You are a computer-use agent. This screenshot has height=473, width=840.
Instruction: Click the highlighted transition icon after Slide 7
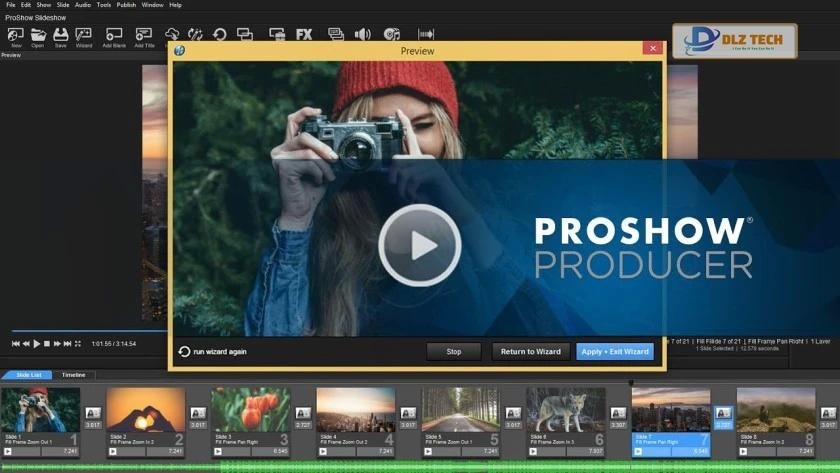coord(723,413)
